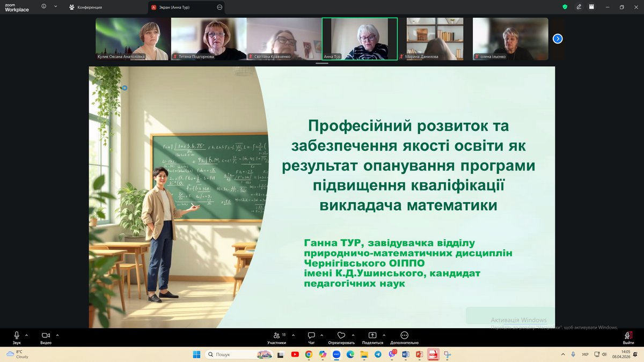Click the meeting info circle icon
644x362 pixels.
[x=43, y=7]
